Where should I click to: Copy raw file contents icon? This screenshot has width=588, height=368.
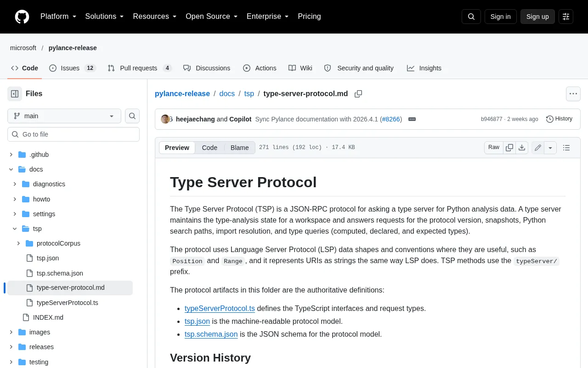509,148
